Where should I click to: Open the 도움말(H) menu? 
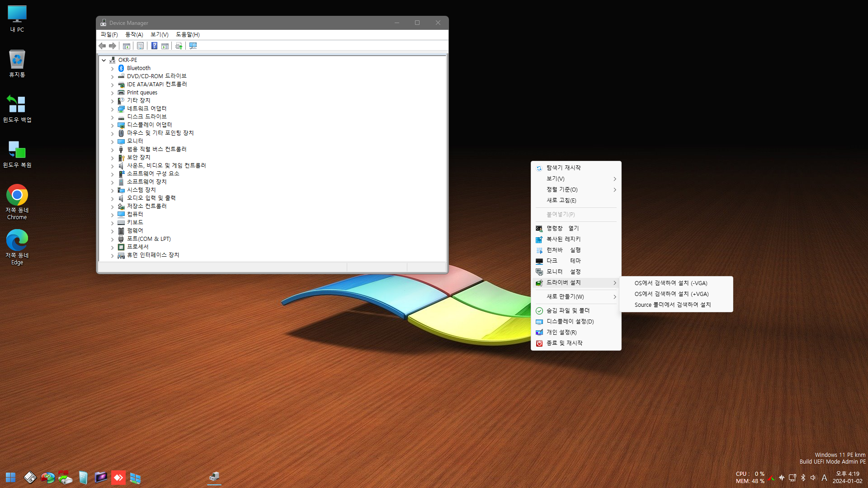(188, 35)
